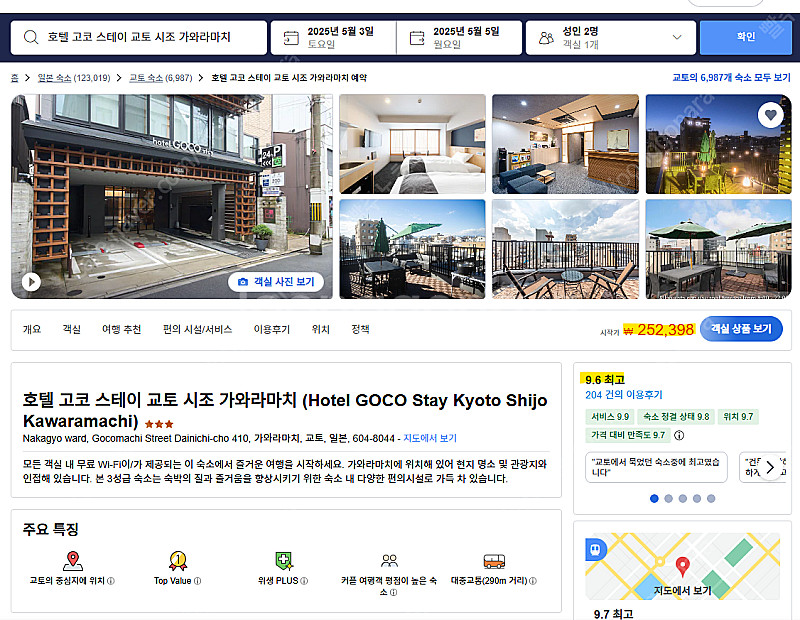
Task: Click the transit station icon on map
Action: click(595, 549)
